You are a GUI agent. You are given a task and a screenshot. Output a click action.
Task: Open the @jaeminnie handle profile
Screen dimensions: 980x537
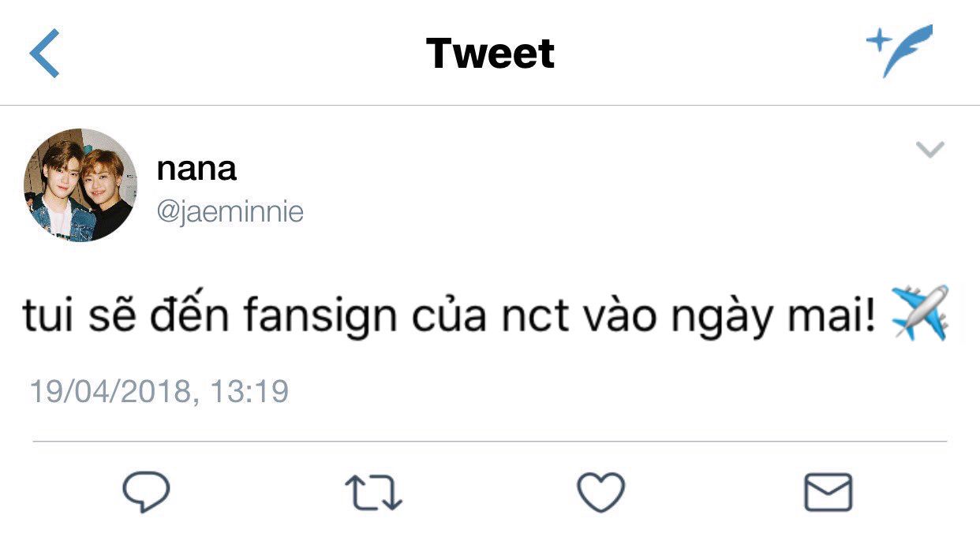[230, 212]
